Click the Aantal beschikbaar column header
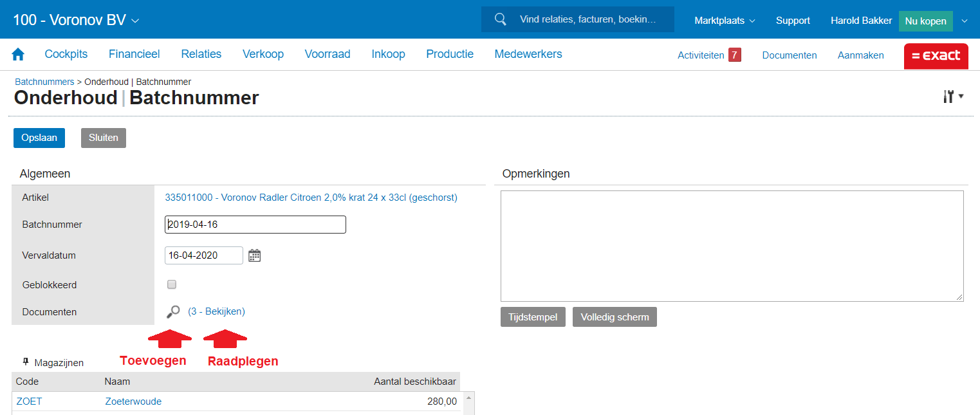 tap(415, 382)
